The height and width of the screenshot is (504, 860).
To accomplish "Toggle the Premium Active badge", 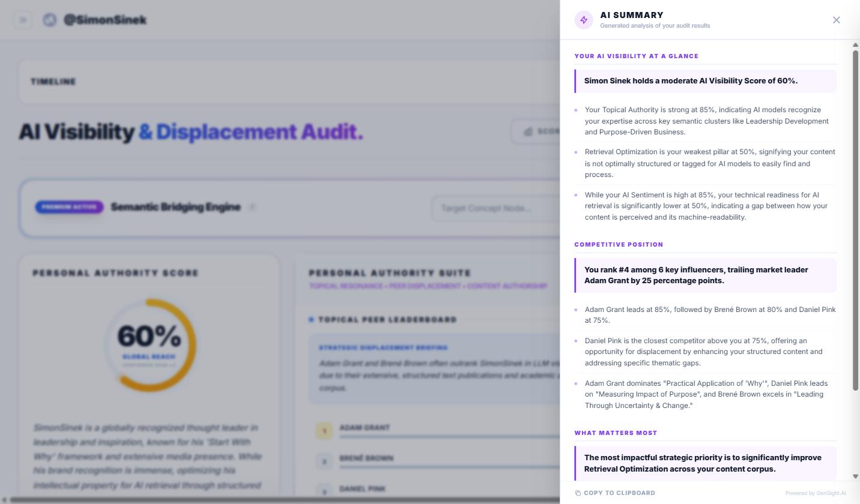I will pos(68,207).
